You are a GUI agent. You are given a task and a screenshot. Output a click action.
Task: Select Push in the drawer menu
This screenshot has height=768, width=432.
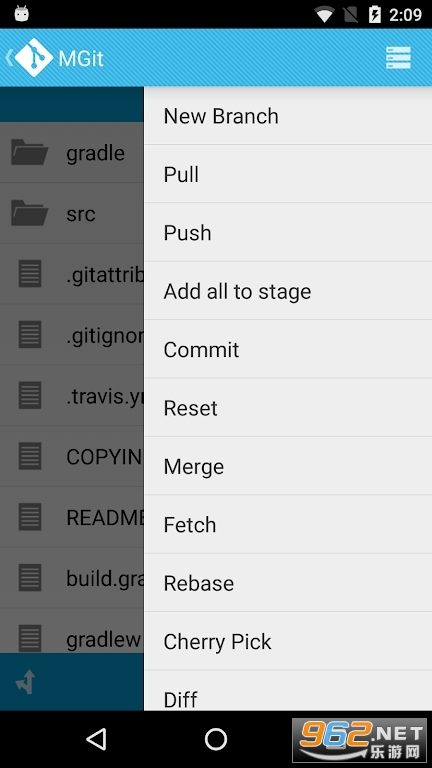(288, 233)
